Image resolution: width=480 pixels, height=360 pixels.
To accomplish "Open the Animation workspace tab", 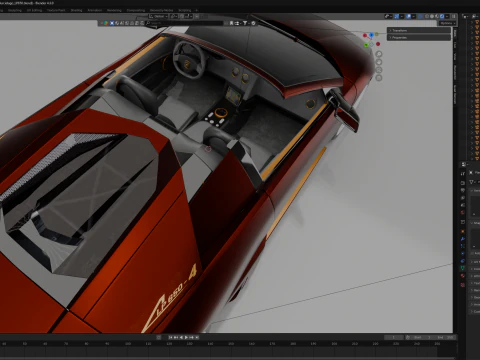I will click(95, 10).
